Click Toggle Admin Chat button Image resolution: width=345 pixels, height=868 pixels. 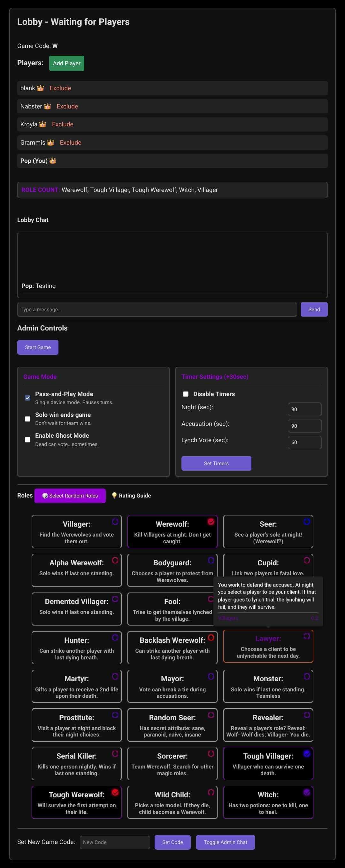pyautogui.click(x=226, y=842)
